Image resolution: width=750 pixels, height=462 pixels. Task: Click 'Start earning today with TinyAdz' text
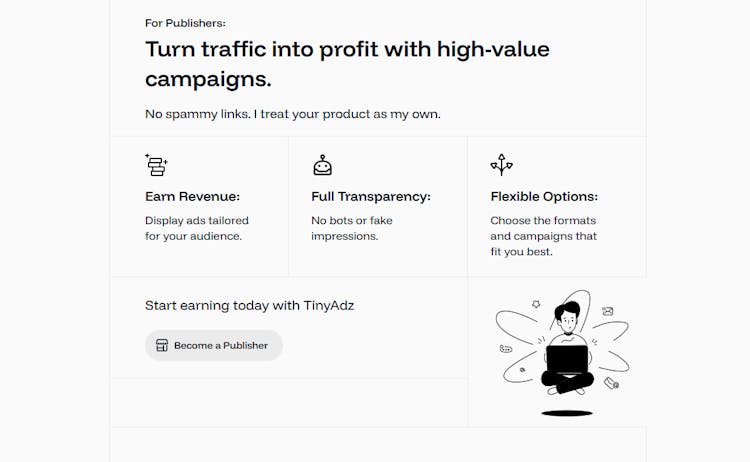[x=249, y=306]
